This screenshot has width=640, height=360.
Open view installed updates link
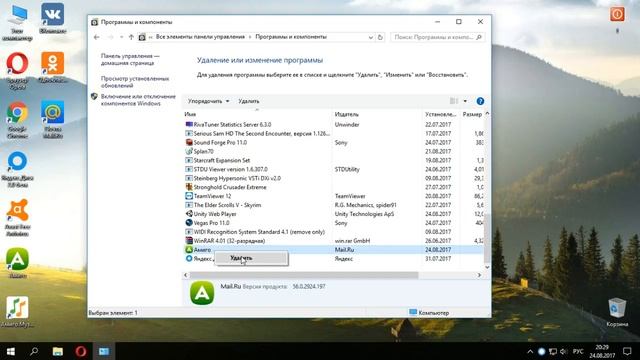(x=135, y=82)
